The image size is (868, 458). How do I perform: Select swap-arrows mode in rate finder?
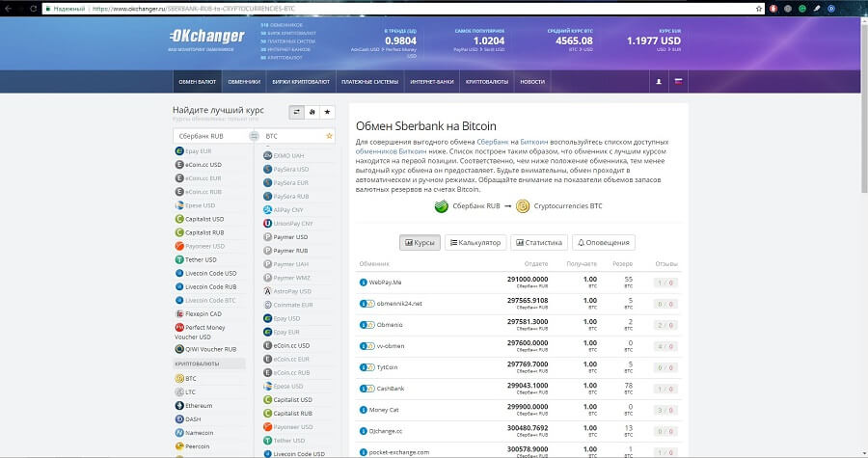click(x=297, y=112)
